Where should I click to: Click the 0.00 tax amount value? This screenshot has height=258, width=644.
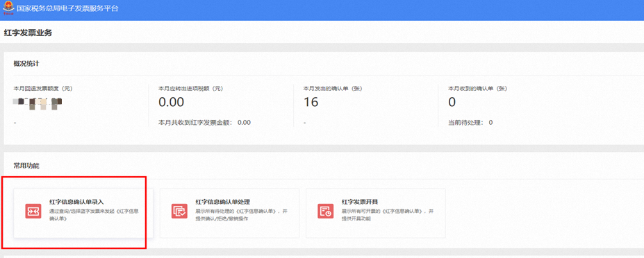tap(172, 102)
